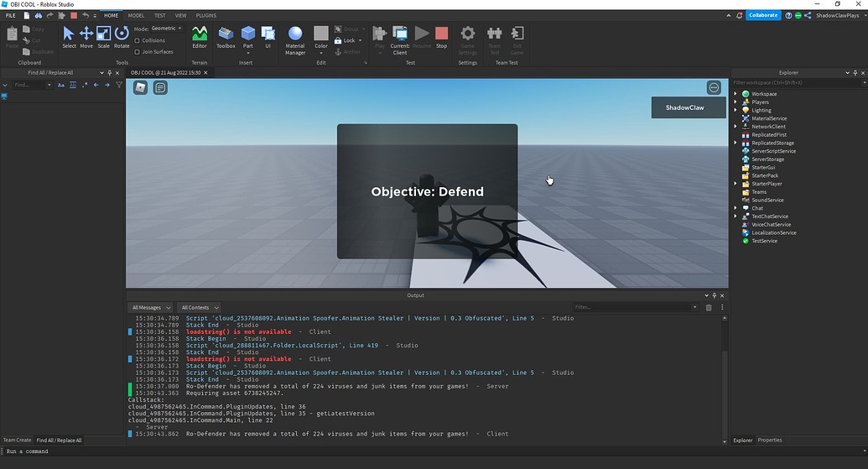Expand the ReplicatedStorage node
This screenshot has width=868, height=469.
coord(735,143)
